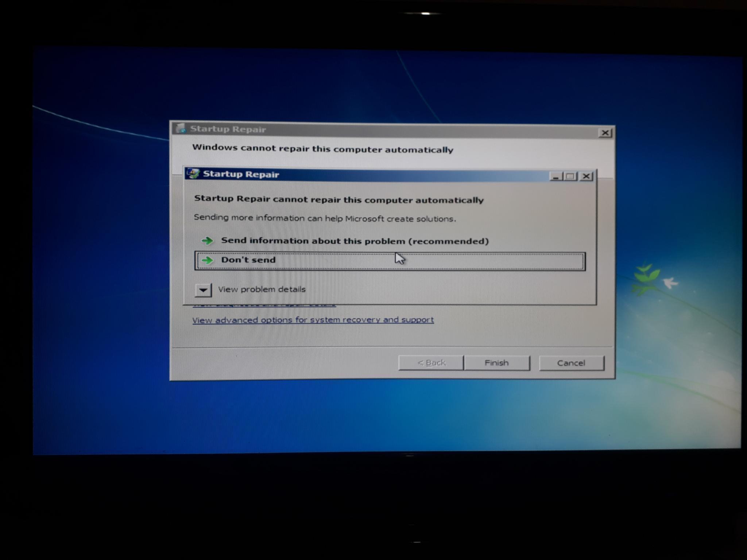The height and width of the screenshot is (560, 747).
Task: Click green arrow beside Don't send
Action: [x=208, y=260]
